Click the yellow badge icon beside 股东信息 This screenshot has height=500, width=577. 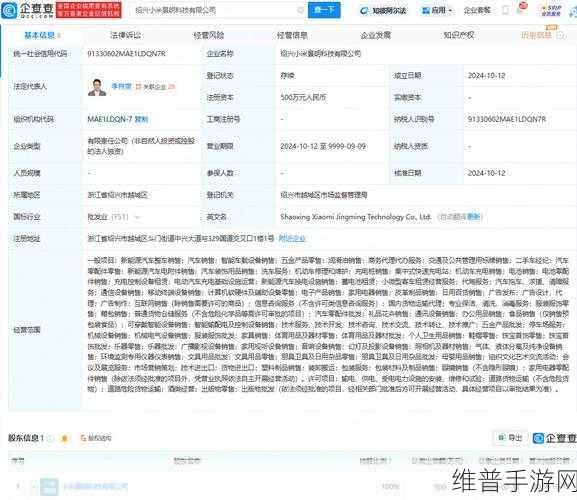coord(65,438)
